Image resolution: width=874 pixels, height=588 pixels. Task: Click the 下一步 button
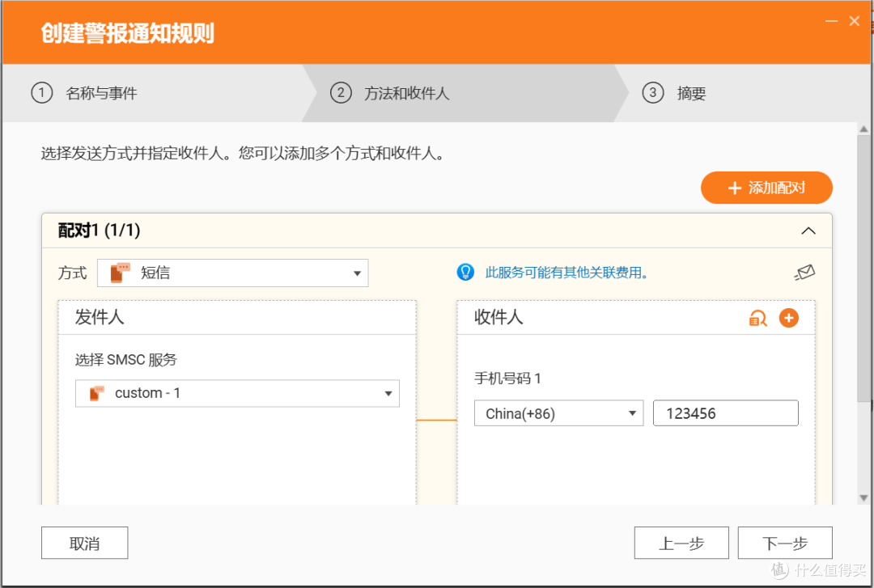click(785, 543)
